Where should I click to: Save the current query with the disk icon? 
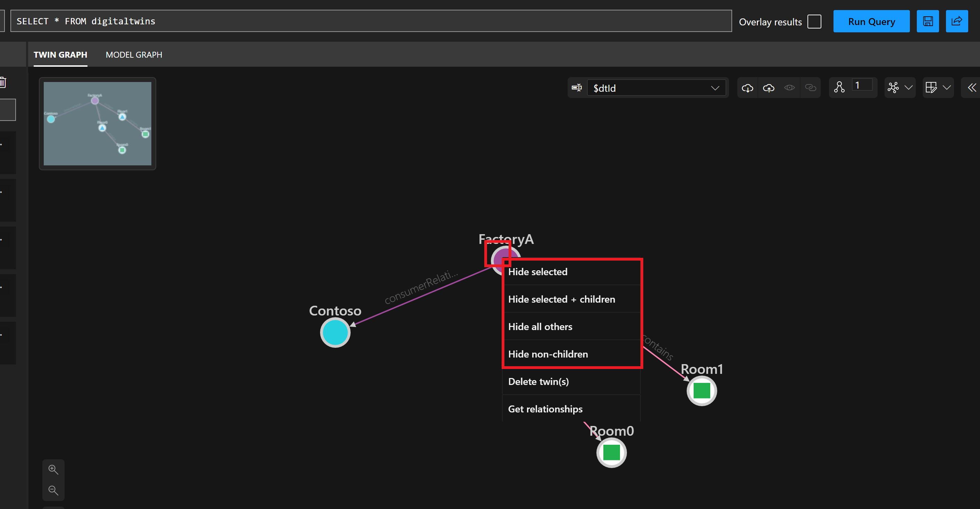[x=928, y=21]
